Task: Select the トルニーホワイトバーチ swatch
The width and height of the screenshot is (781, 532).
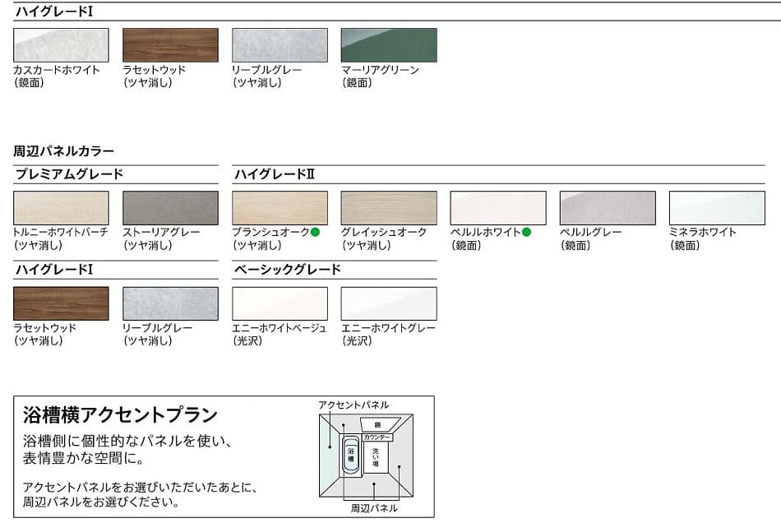Action: [x=61, y=208]
